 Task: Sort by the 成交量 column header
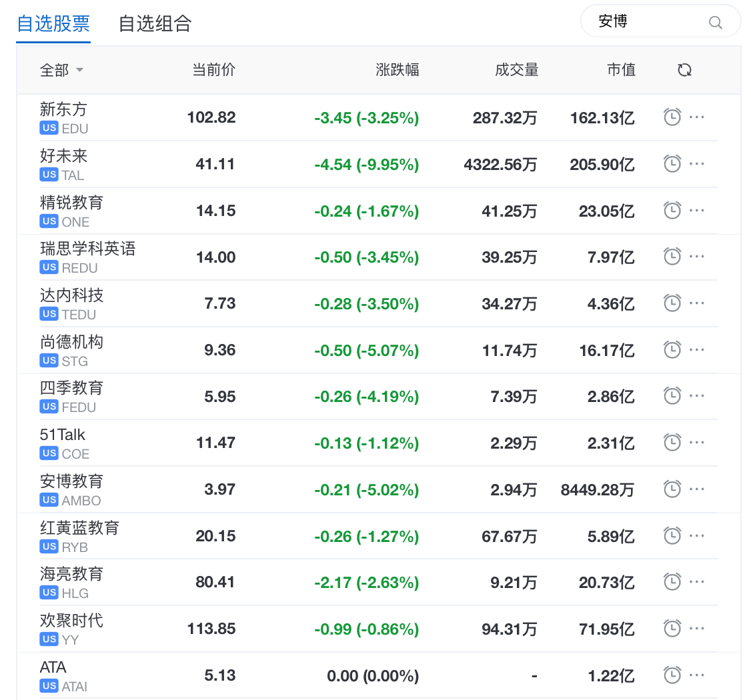[x=517, y=70]
